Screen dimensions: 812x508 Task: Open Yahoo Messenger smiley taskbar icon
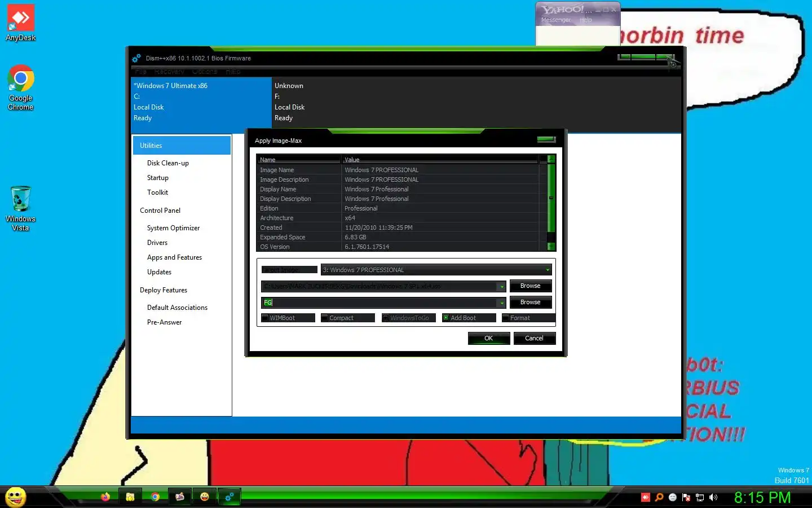(205, 497)
